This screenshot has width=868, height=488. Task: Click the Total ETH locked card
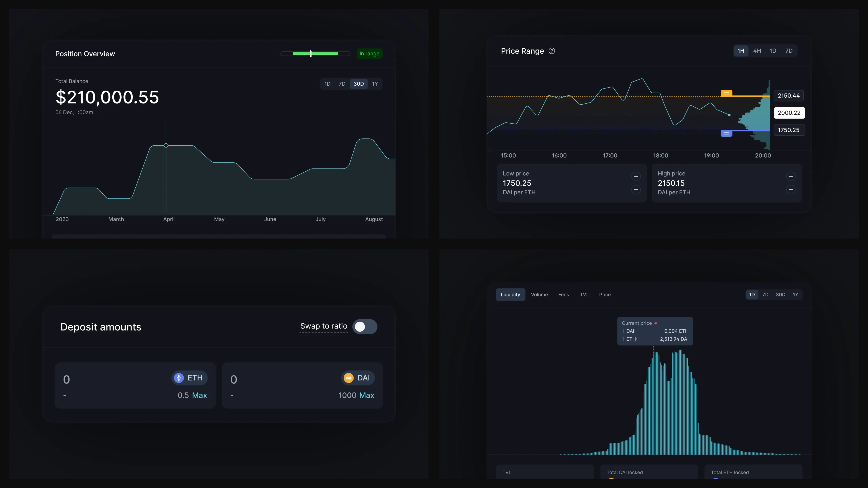click(x=753, y=472)
